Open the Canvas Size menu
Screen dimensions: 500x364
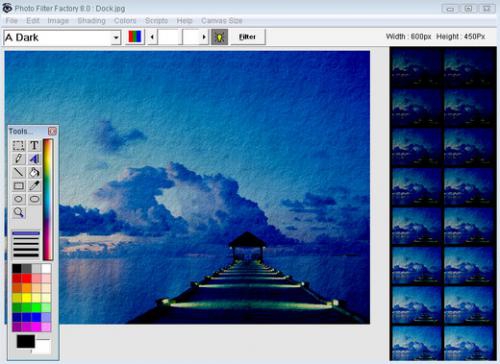click(222, 21)
